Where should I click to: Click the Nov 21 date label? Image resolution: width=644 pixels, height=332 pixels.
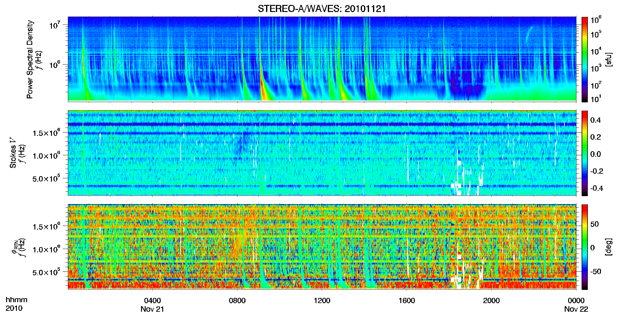[x=152, y=309]
